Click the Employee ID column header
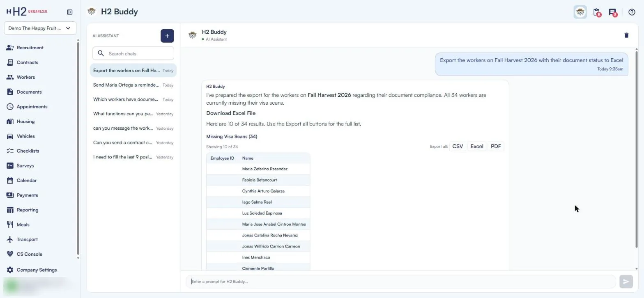Screen dimensions: 644x298 tap(222, 158)
